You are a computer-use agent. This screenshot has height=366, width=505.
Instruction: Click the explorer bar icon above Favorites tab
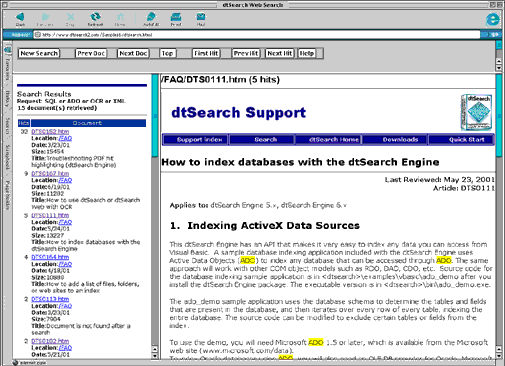coord(7,50)
